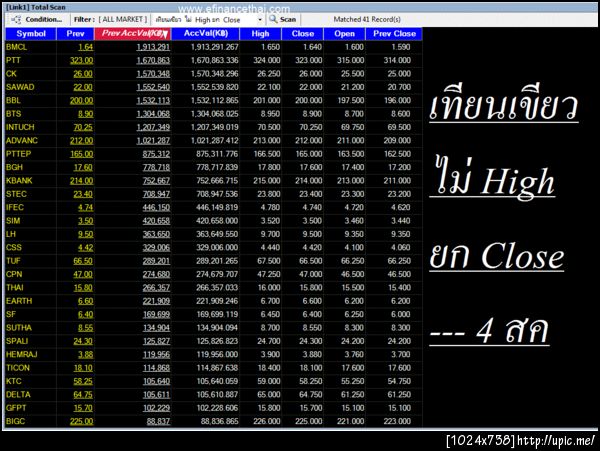The width and height of the screenshot is (600, 451).
Task: Select the IFEC symbol
Action: click(x=15, y=208)
